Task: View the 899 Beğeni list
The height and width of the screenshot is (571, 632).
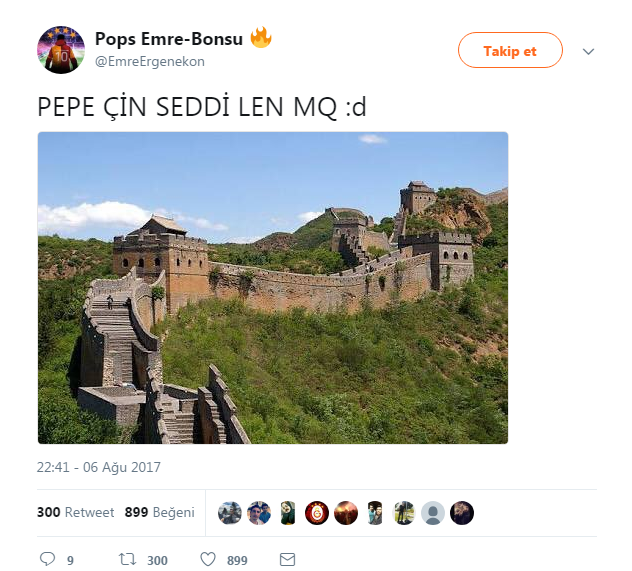Action: coord(160,512)
